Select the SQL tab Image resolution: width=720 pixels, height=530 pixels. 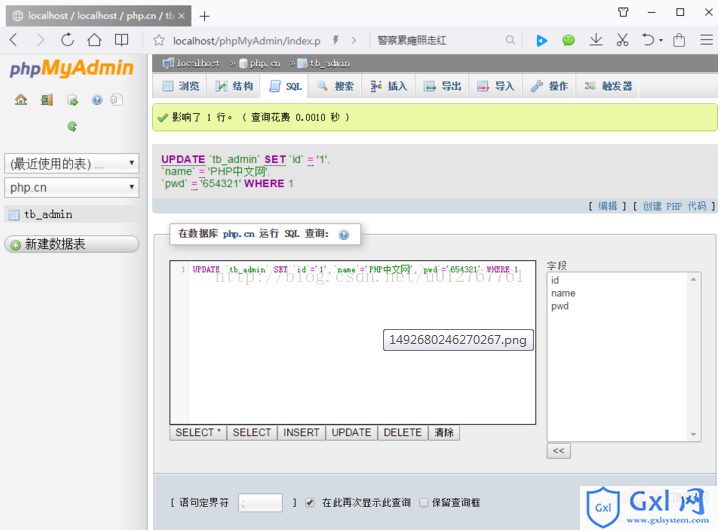[286, 86]
